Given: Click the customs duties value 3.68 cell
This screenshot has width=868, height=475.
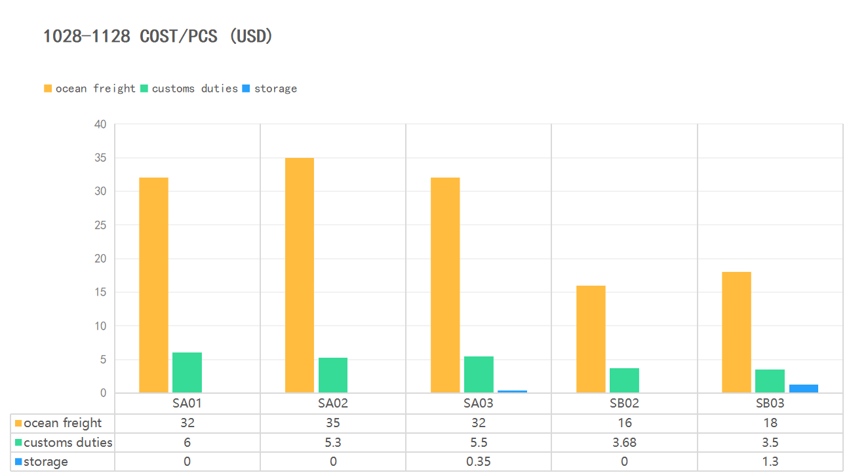Looking at the screenshot, I should [624, 442].
